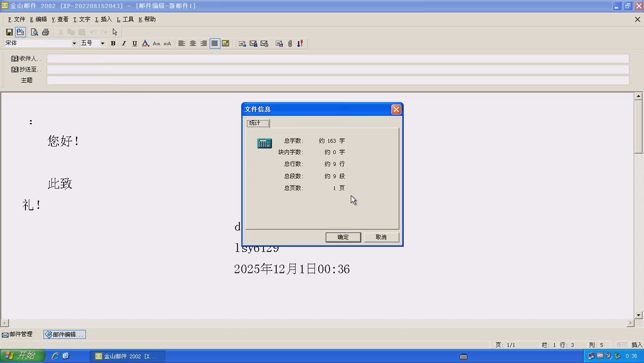644x363 pixels.
Task: Click the priority exclamation mark icon
Action: (x=300, y=43)
